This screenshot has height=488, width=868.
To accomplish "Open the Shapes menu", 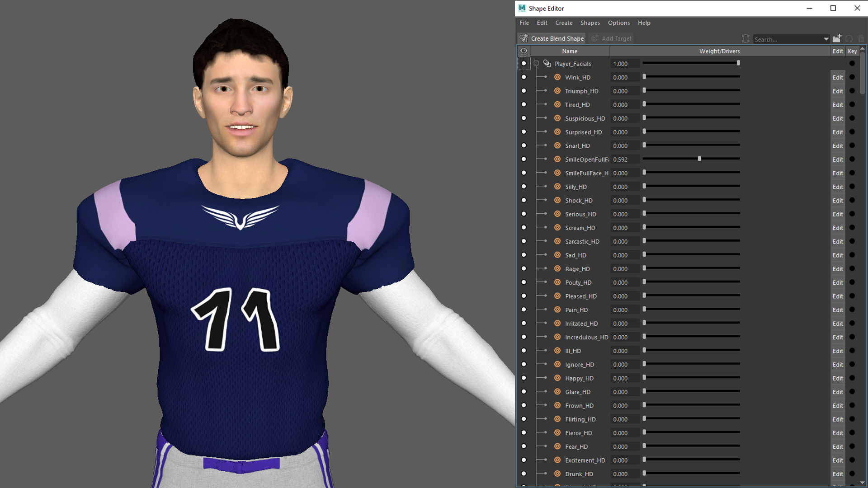I will click(x=590, y=23).
